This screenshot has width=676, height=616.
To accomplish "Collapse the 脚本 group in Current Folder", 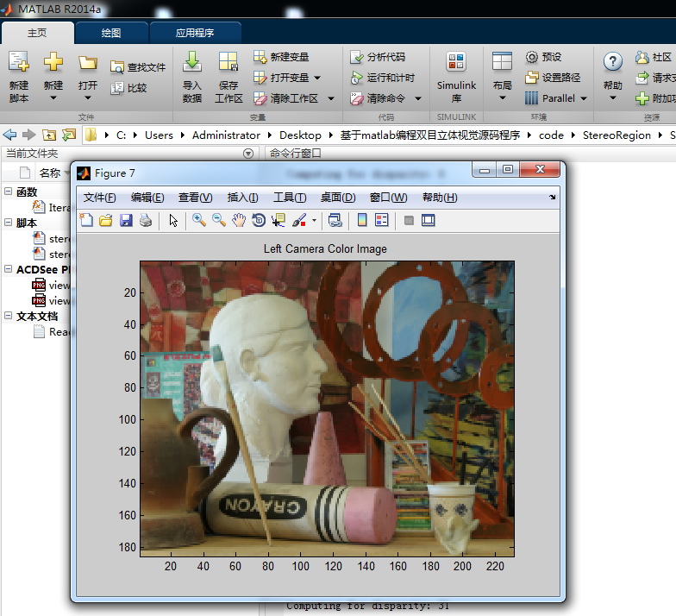I will [9, 223].
